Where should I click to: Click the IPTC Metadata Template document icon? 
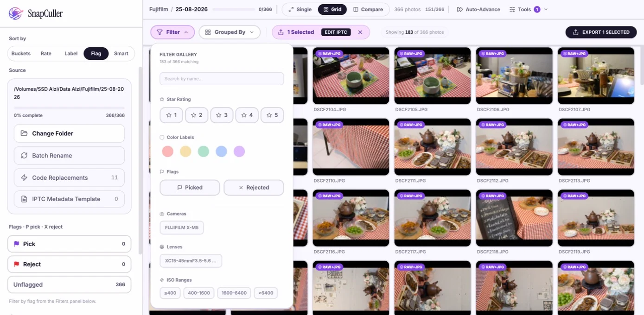coord(24,199)
